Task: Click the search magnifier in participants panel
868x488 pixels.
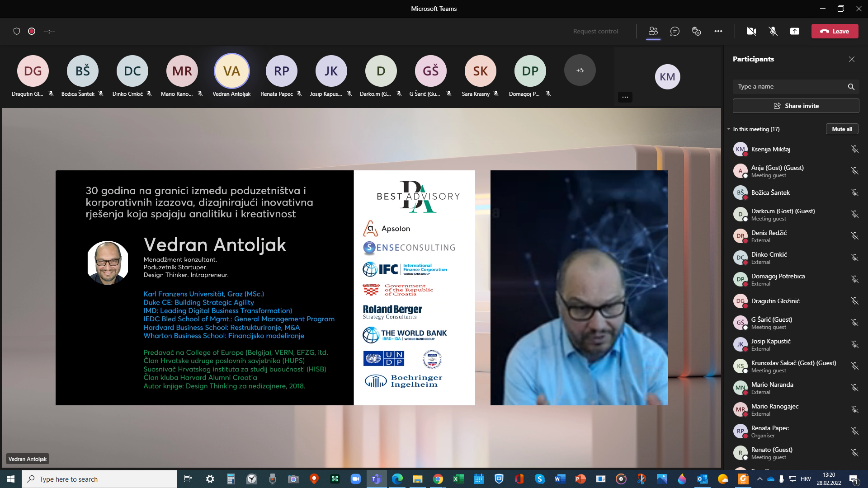Action: pos(851,86)
